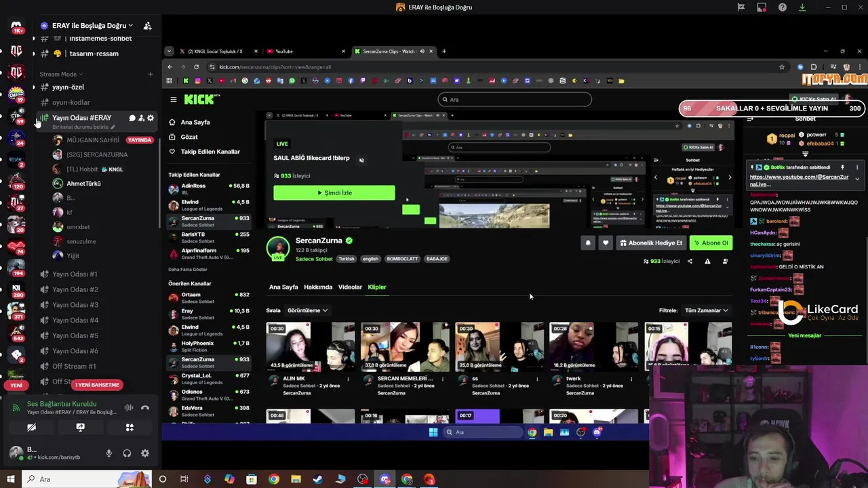Open Görüntüleme sort dropdown

click(307, 310)
